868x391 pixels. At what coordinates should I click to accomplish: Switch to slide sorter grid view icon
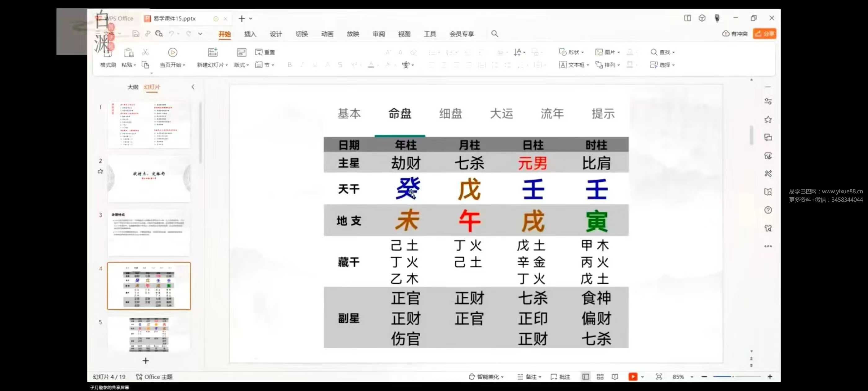point(600,376)
